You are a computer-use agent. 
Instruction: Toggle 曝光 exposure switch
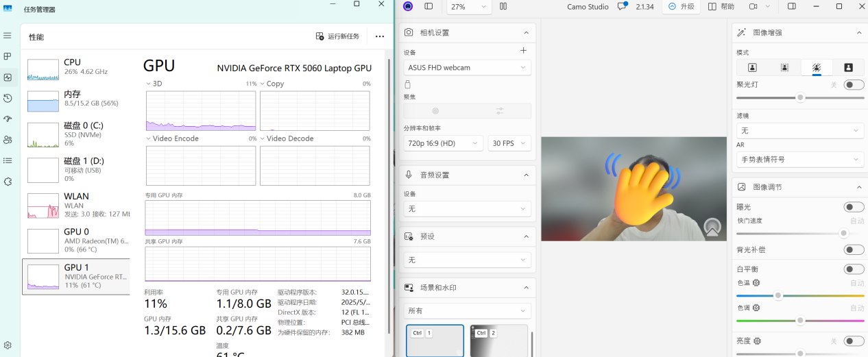click(854, 207)
